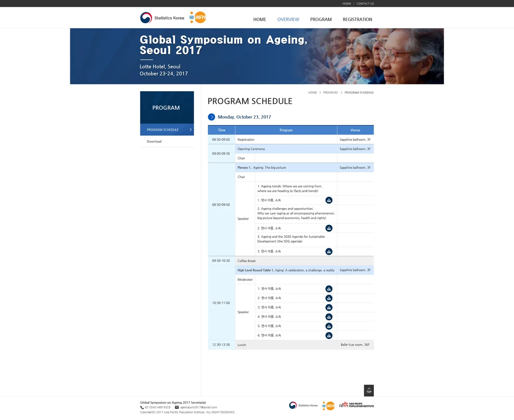Image resolution: width=514 pixels, height=420 pixels.
Task: Click the 'Ageing trends' topic text
Action: 290,189
